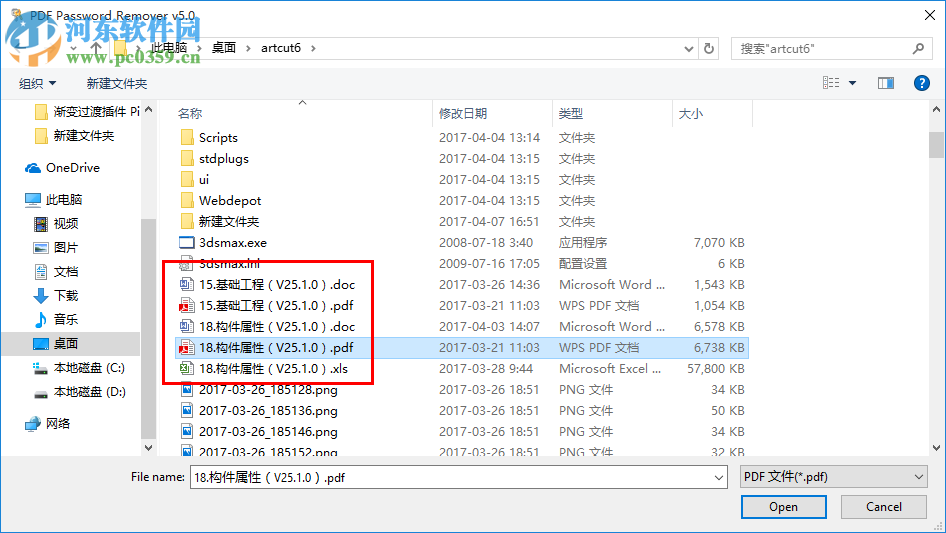
Task: Click the change view layout icon
Action: 831,83
